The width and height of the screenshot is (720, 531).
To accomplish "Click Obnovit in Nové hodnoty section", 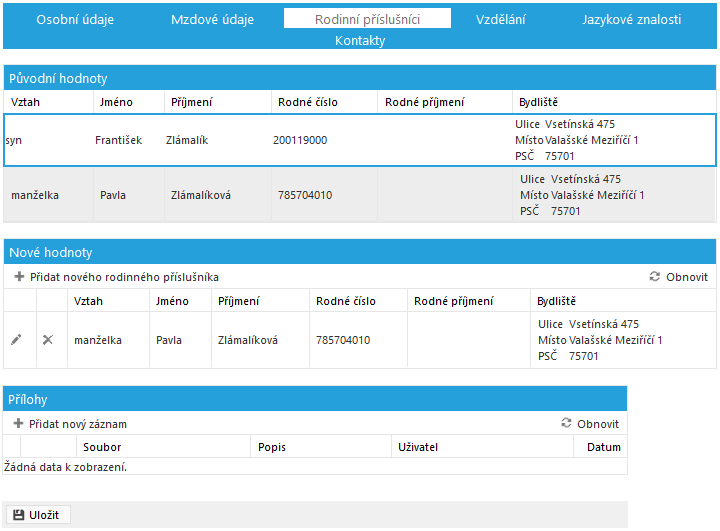I will [687, 277].
